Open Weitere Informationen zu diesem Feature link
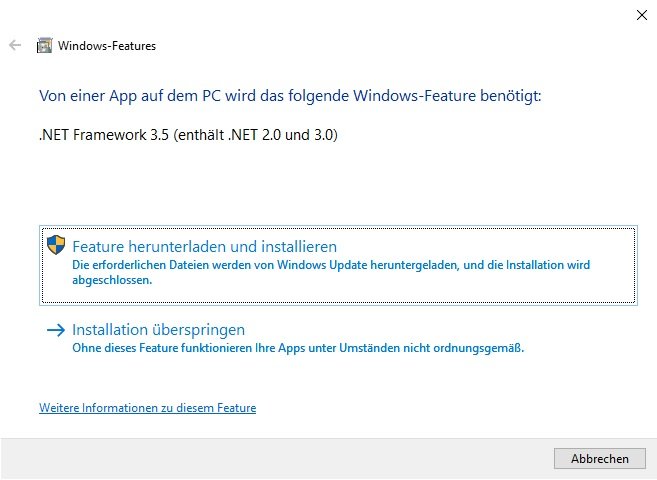657x480 pixels. (147, 408)
